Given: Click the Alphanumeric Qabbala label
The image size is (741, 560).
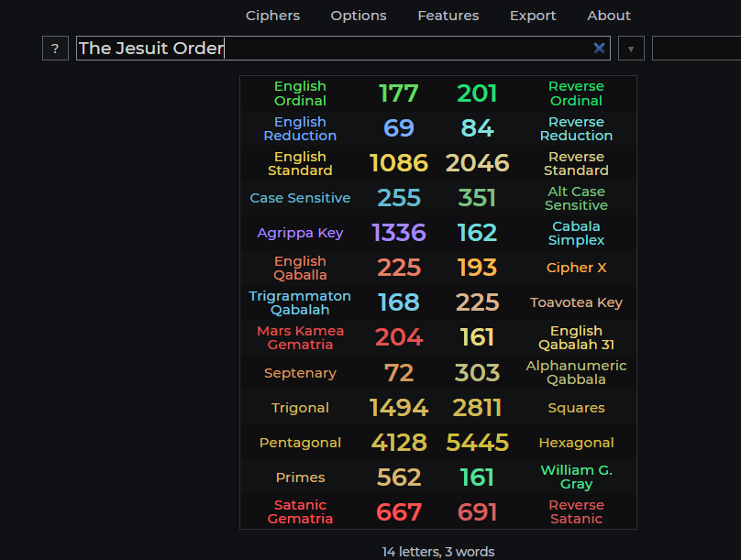Looking at the screenshot, I should pos(576,372).
